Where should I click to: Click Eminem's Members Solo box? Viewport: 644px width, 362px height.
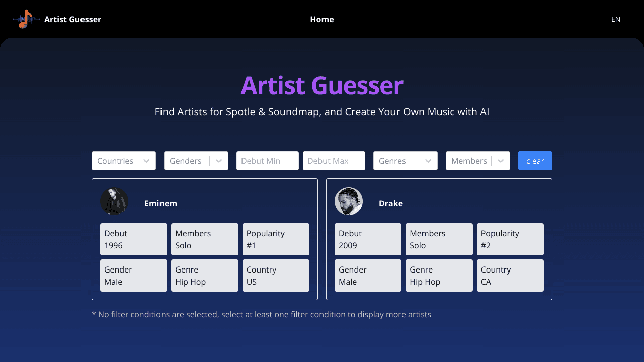(x=205, y=239)
